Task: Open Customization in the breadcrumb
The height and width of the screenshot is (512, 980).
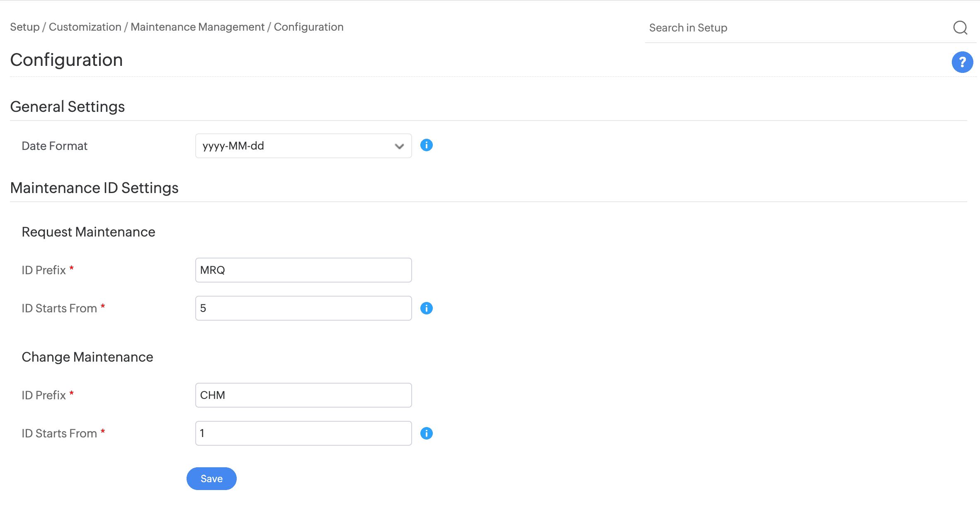Action: pyautogui.click(x=85, y=27)
